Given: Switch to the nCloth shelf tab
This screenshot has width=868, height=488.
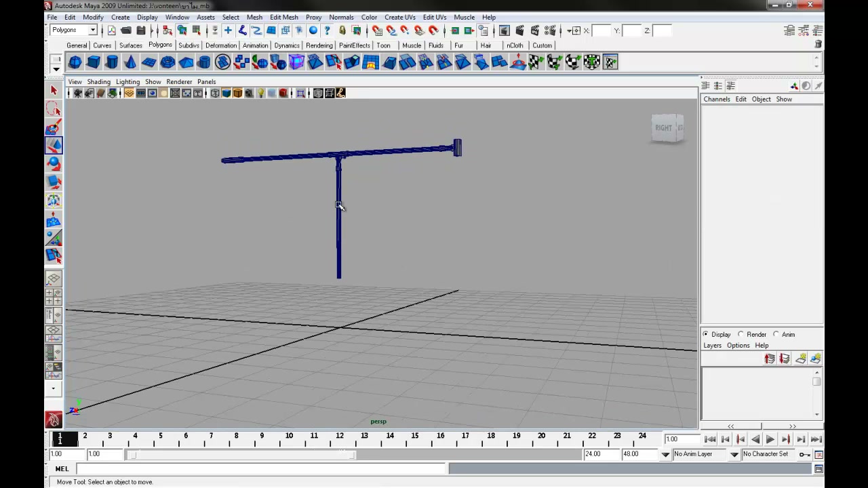Looking at the screenshot, I should pos(515,45).
